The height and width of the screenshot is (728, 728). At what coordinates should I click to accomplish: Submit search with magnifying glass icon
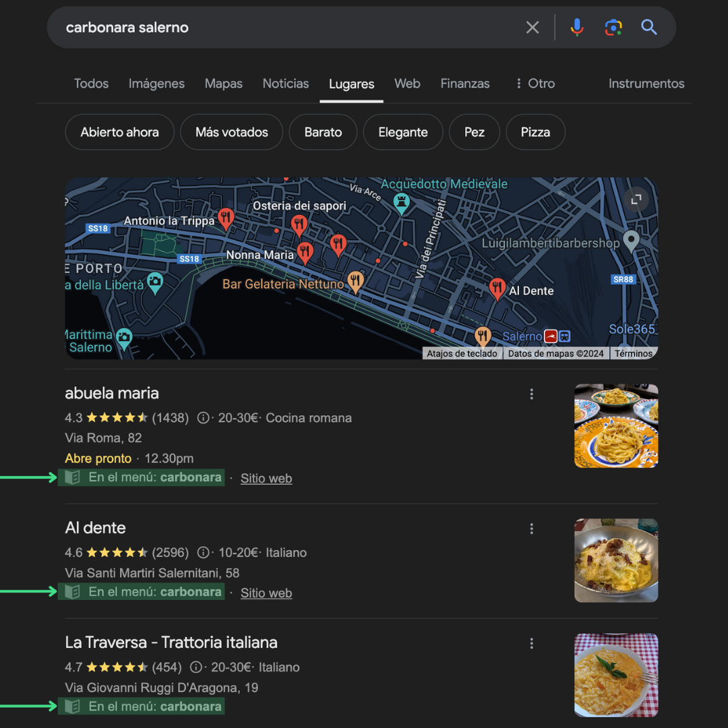(648, 28)
